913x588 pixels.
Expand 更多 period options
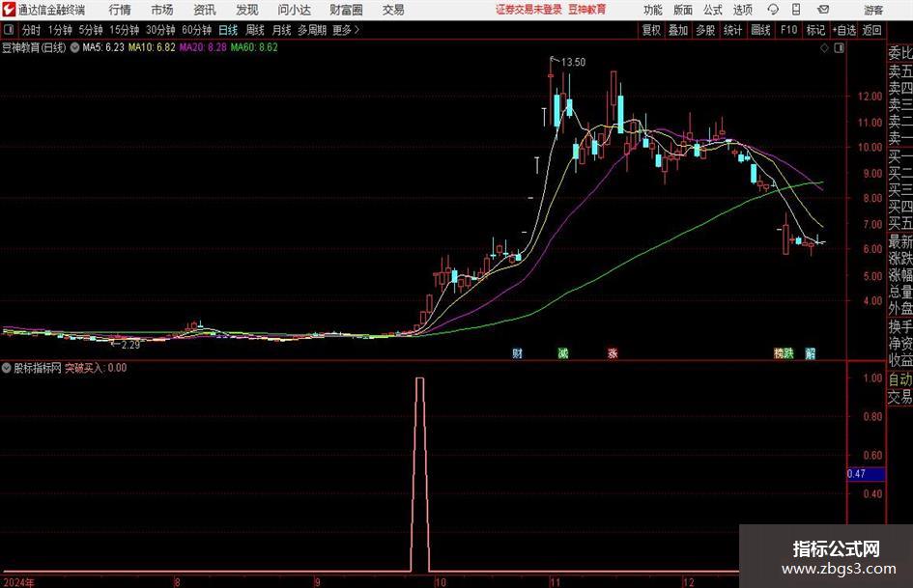pos(347,30)
